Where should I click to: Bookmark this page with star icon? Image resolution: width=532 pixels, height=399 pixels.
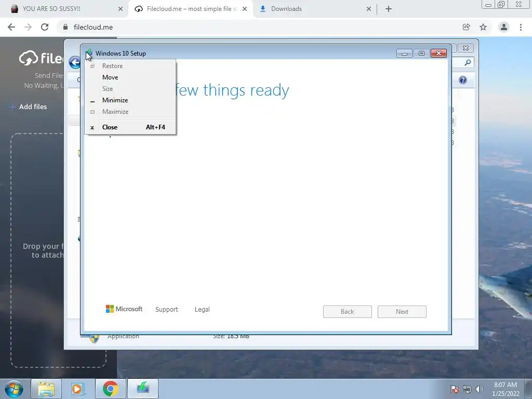tap(483, 27)
